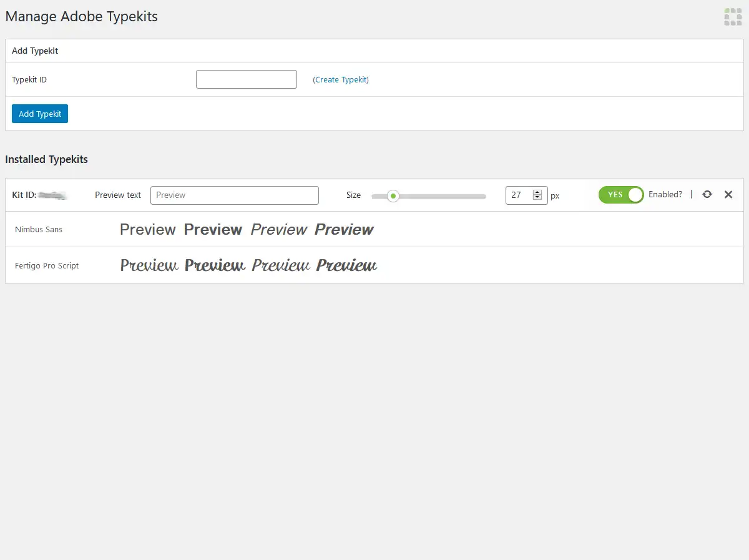Click the last Fertigo Pro Script preview
The image size is (749, 560).
[346, 266]
